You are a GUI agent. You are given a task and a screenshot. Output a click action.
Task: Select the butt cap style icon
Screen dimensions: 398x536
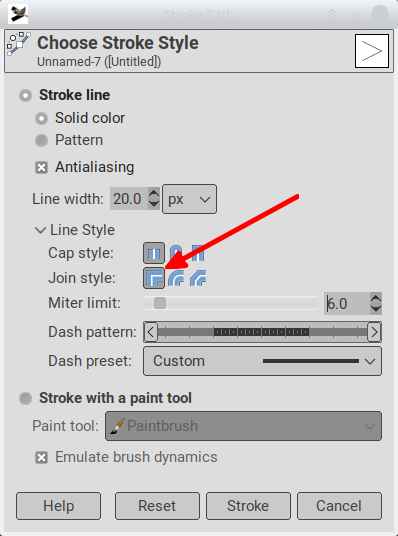[154, 253]
